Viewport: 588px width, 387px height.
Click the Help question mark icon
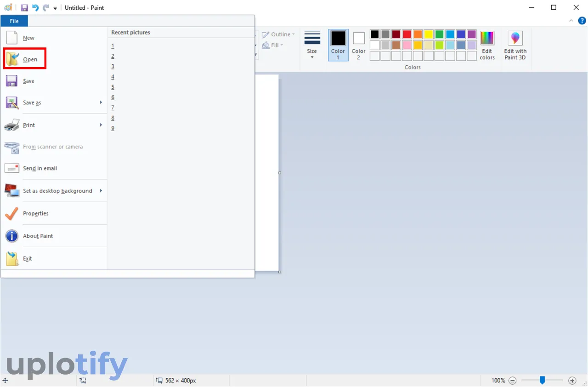[x=582, y=21]
